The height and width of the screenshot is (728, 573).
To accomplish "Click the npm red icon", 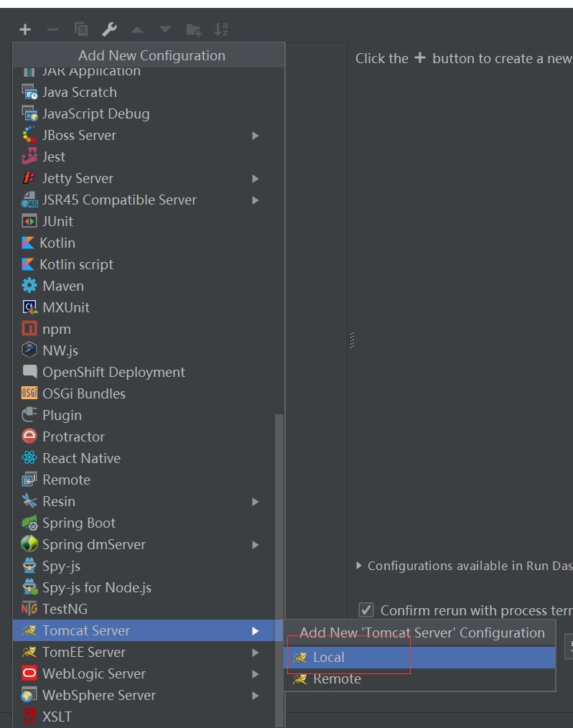I will pyautogui.click(x=29, y=329).
